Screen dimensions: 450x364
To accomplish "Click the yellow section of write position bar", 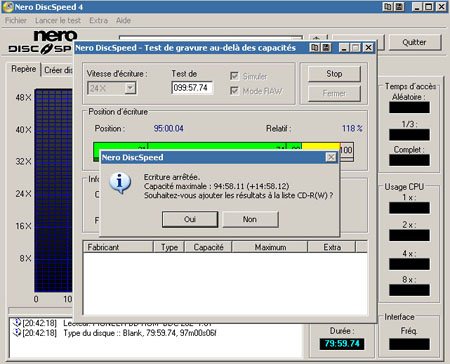I will click(321, 147).
